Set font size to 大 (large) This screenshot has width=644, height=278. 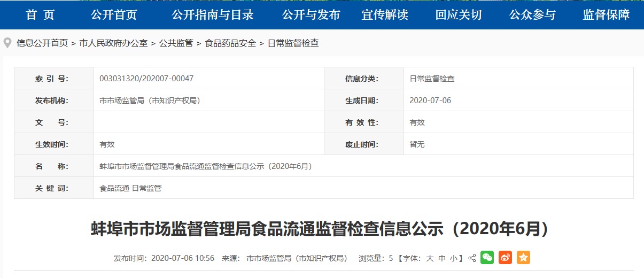[x=429, y=258]
